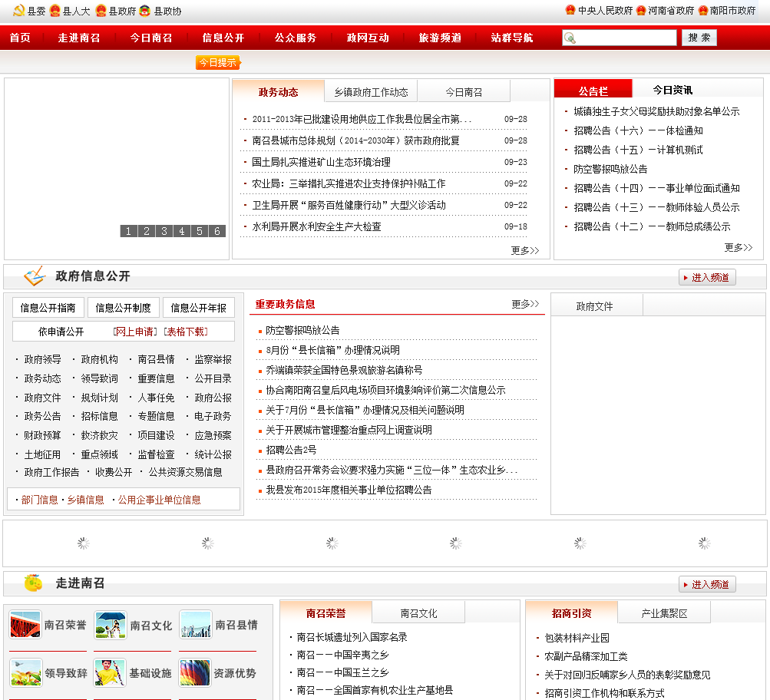Open the 旅游频道 navigation menu
Viewport: 770px width, 700px height.
tap(440, 38)
